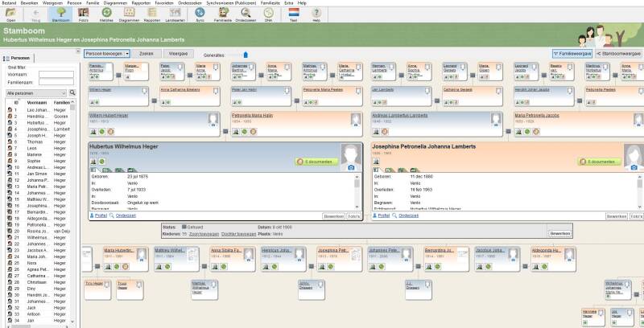Open the Bestand menu

[9, 3]
